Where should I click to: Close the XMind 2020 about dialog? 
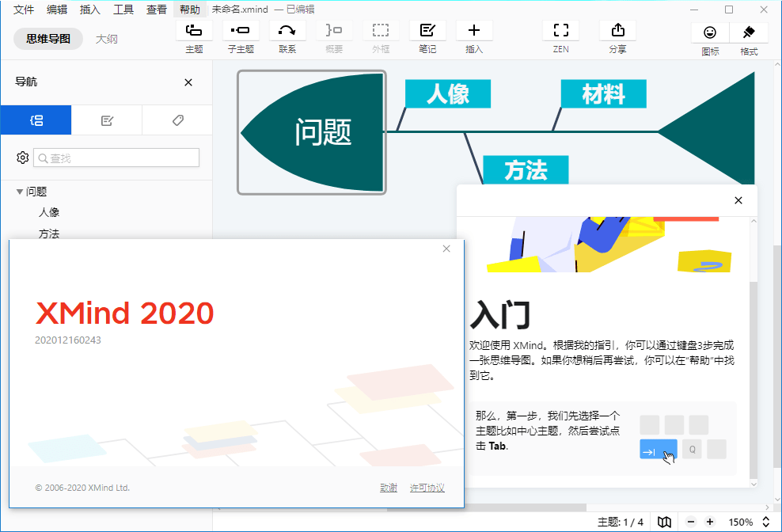(446, 249)
